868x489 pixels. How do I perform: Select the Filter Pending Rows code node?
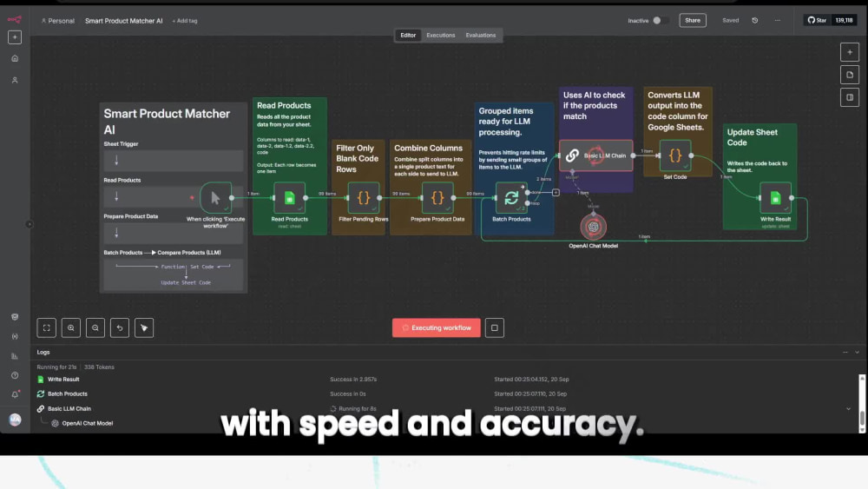[x=363, y=198]
